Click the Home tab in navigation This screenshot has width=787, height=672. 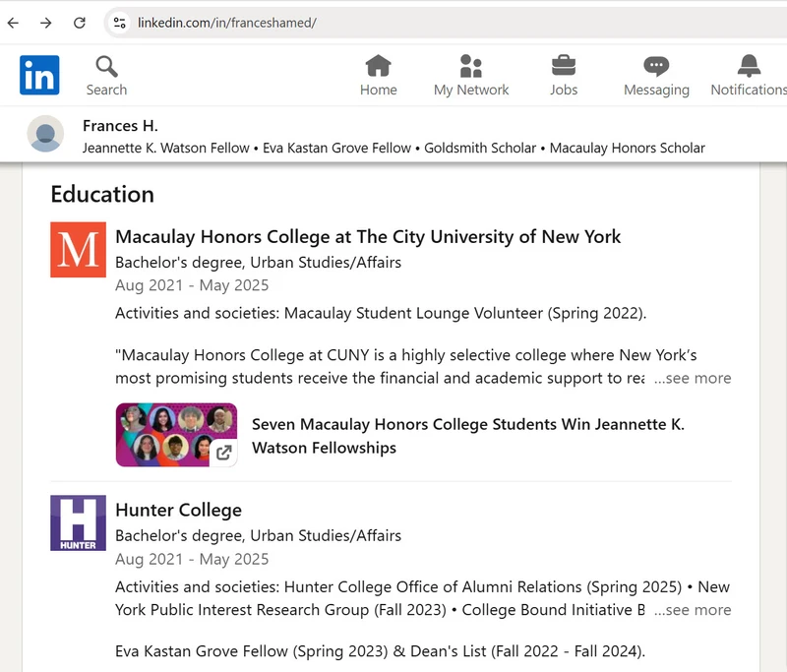pyautogui.click(x=379, y=74)
